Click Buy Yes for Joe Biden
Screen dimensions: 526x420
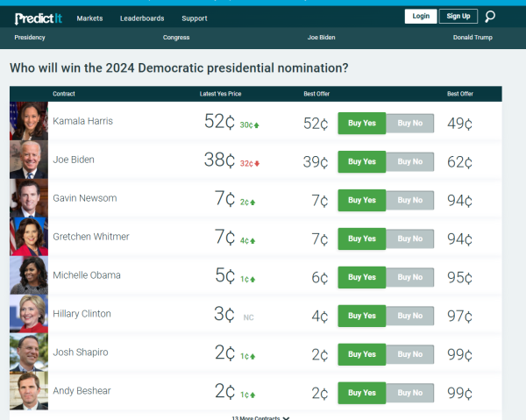(x=361, y=161)
